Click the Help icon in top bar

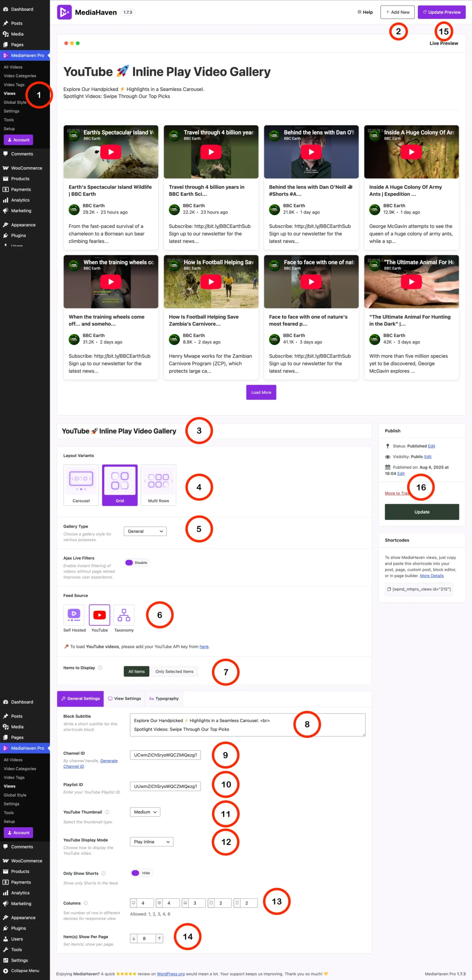(x=359, y=12)
